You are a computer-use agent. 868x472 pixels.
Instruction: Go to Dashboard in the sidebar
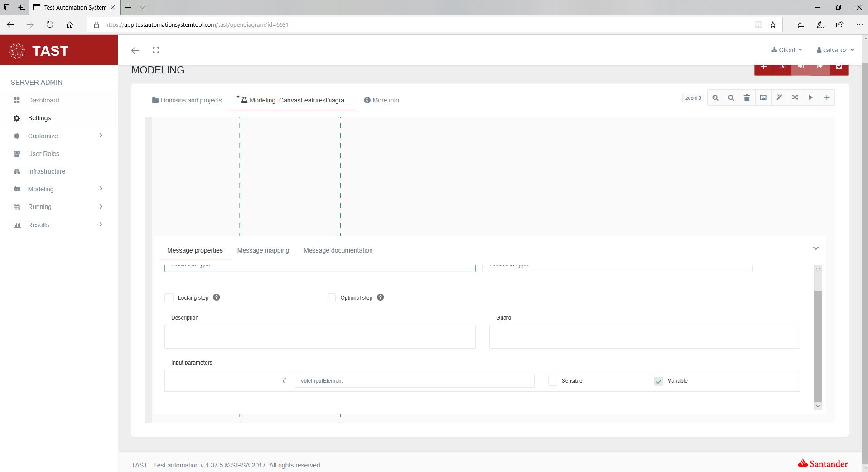pos(43,100)
